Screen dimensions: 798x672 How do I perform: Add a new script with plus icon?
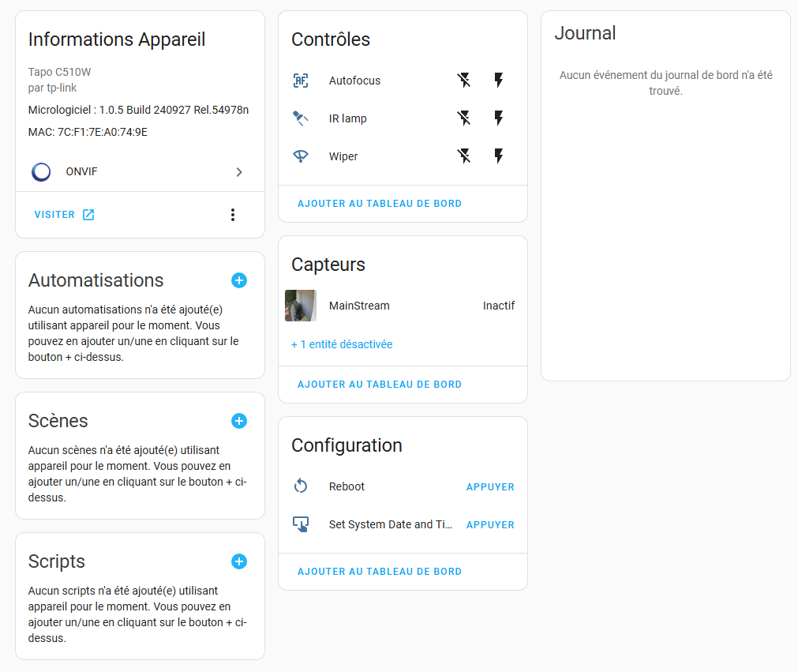pyautogui.click(x=239, y=561)
